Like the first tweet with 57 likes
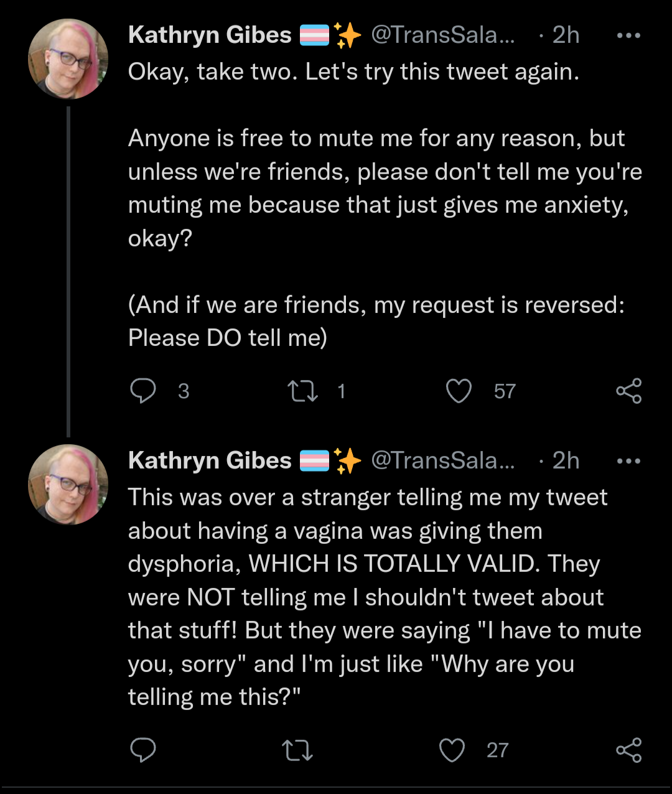 [459, 391]
